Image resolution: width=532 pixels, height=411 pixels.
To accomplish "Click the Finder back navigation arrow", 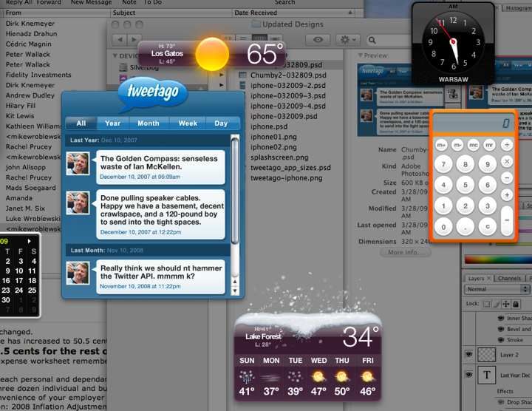I will (120, 40).
